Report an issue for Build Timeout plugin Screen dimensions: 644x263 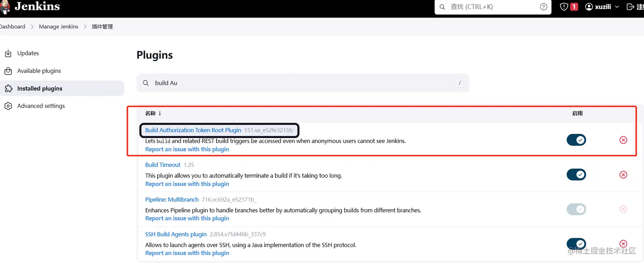(x=187, y=184)
